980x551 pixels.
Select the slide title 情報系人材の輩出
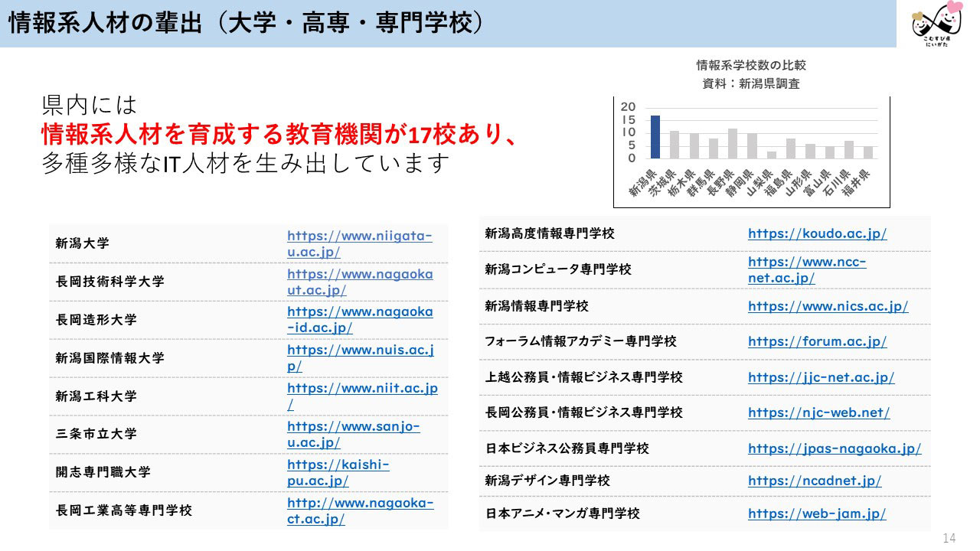(248, 22)
